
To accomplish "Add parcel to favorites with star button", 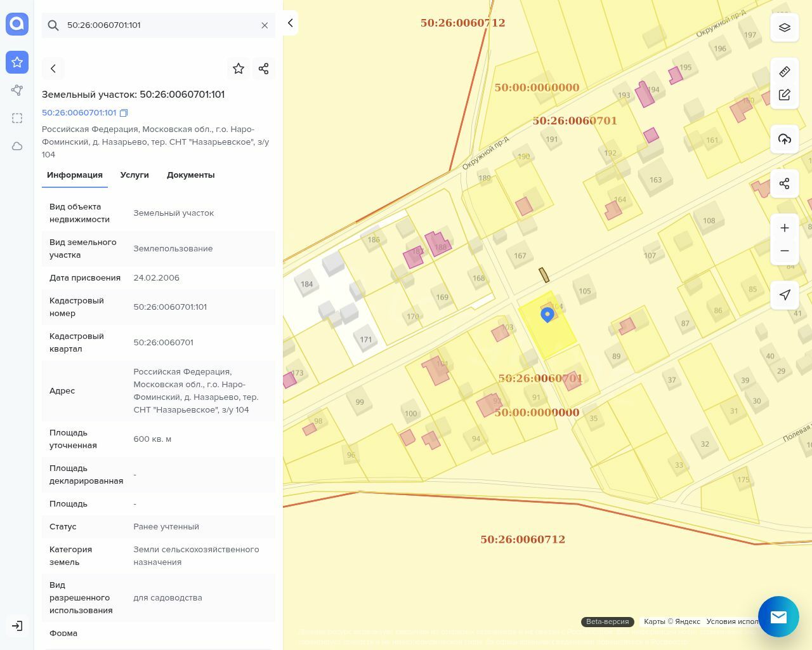I will (x=239, y=69).
